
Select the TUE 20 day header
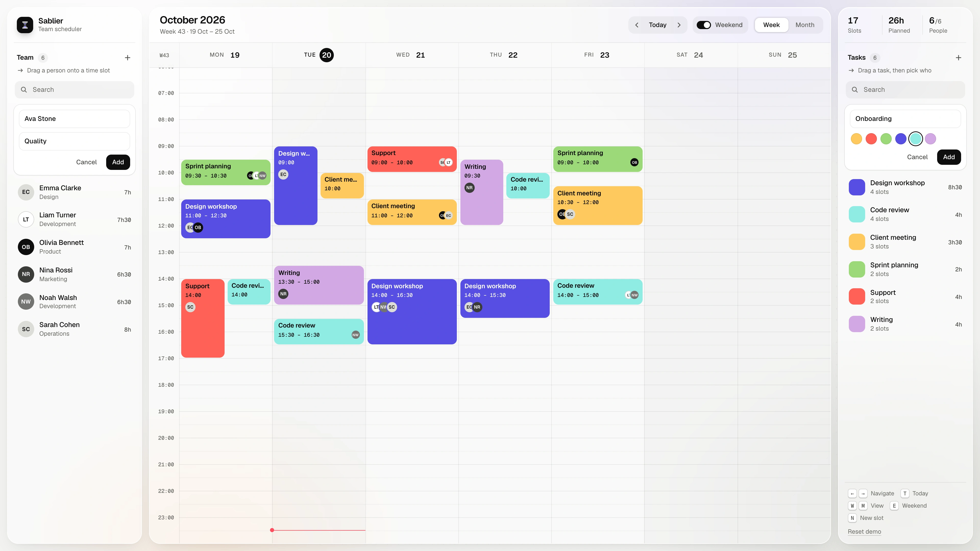319,55
